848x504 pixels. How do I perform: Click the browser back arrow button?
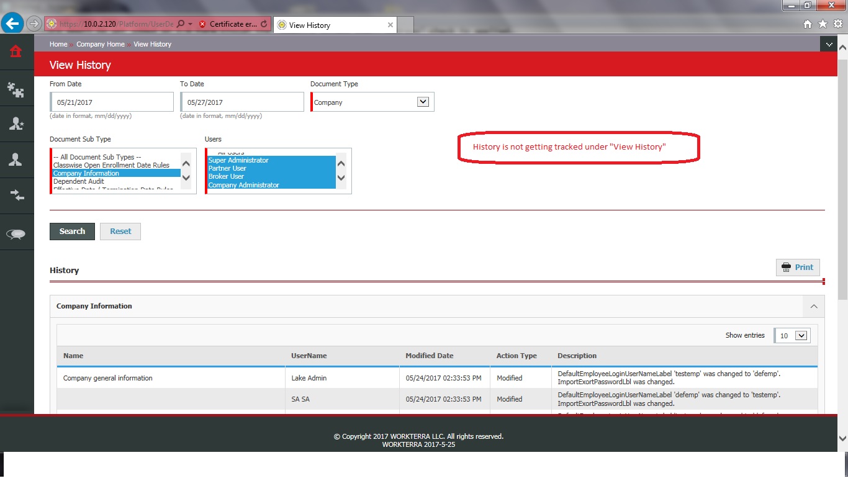click(x=12, y=24)
